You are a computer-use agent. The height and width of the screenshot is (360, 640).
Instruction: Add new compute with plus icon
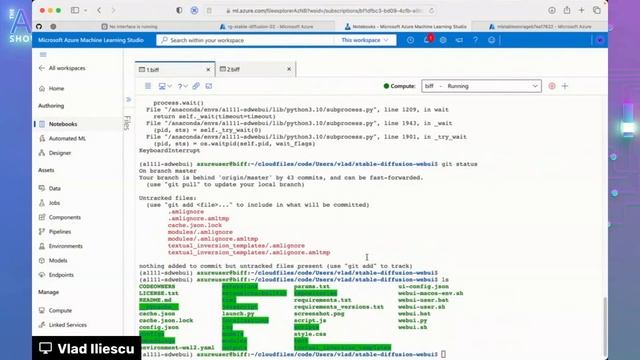pos(565,86)
